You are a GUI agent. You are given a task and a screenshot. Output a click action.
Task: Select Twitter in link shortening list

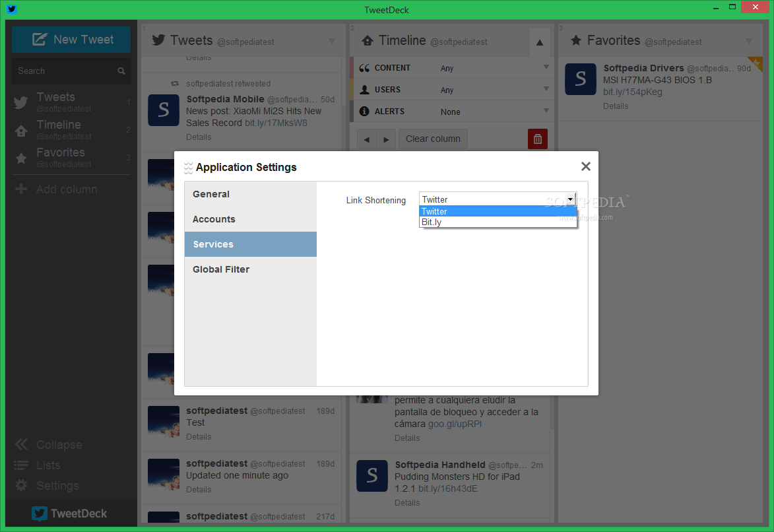pos(498,211)
